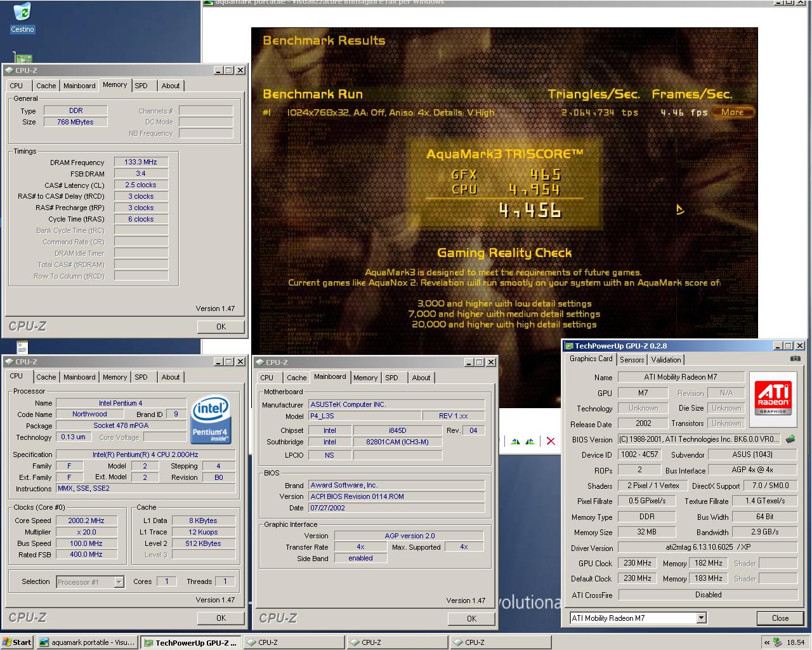Viewport: 812px width, 650px height.
Task: Click the BIOS save chip icon in GPU-Z
Action: (790, 439)
